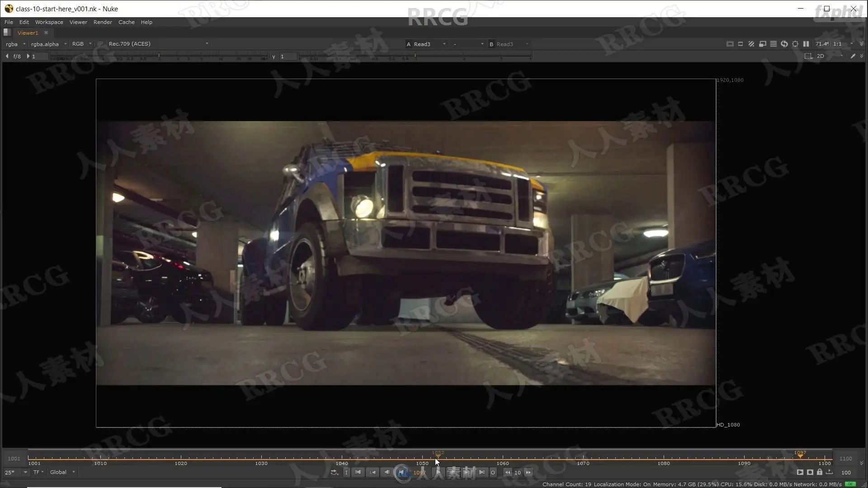Click the 1100 last frame field
The width and height of the screenshot is (868, 488).
(846, 459)
